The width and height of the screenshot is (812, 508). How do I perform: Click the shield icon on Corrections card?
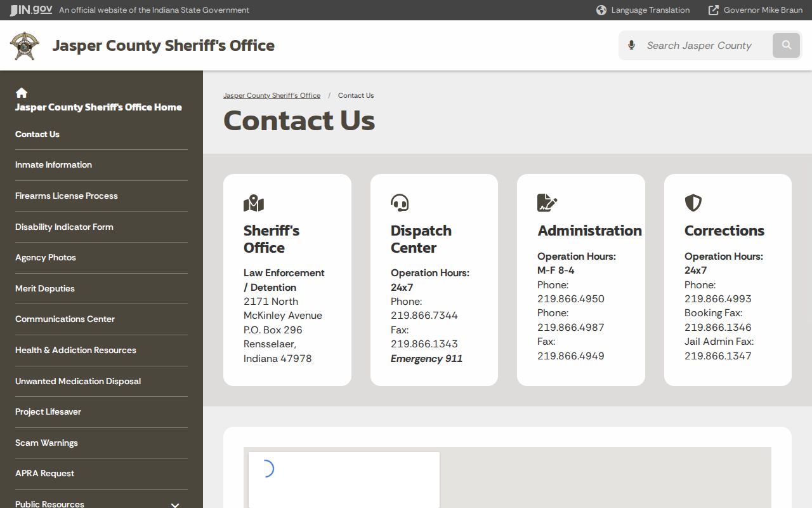[693, 203]
